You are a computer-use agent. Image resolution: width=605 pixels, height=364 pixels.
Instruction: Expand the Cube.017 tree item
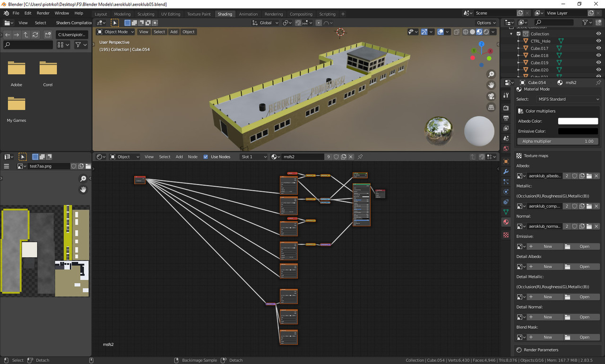pos(519,48)
